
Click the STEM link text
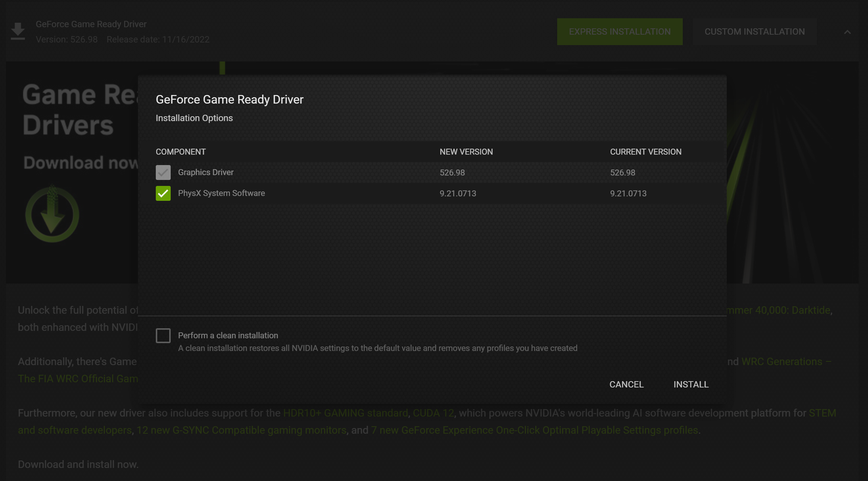coord(822,413)
